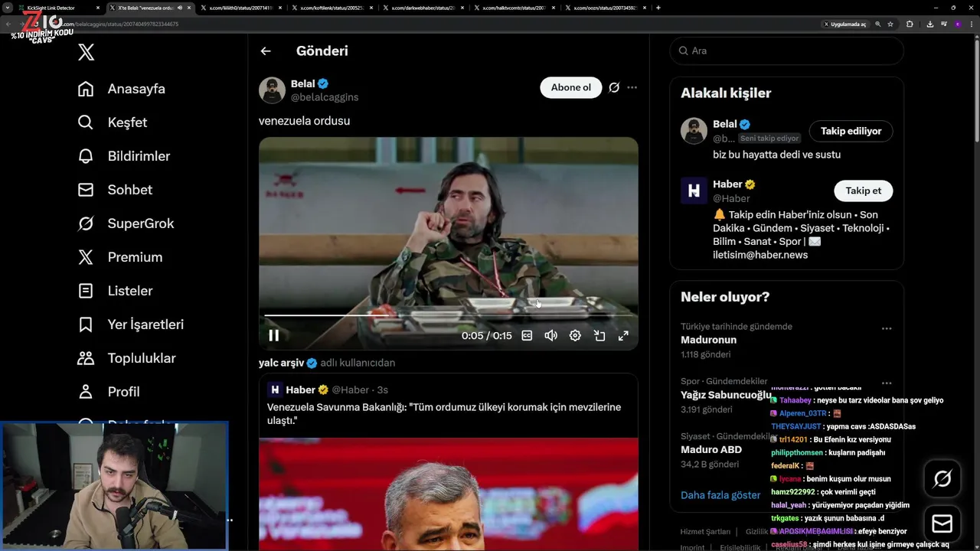The width and height of the screenshot is (980, 551).
Task: Open the quoted Haber post text
Action: [444, 414]
